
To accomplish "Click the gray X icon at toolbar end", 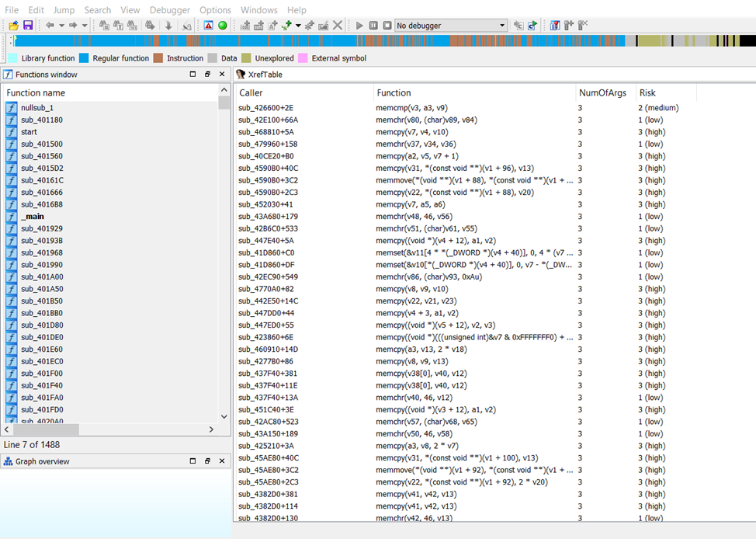I will click(x=583, y=25).
